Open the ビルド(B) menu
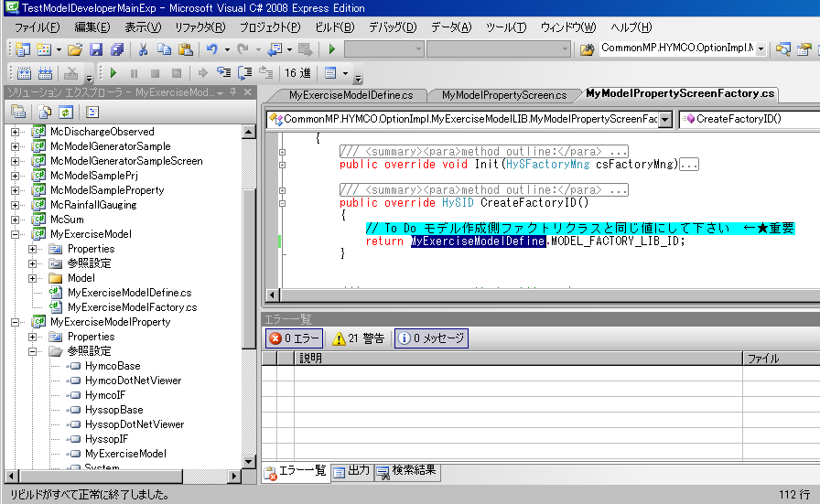820x504 pixels. pyautogui.click(x=335, y=27)
